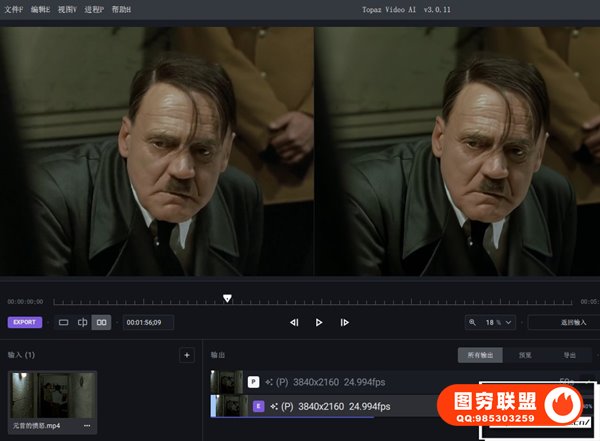This screenshot has width=600, height=441.
Task: Open the options menu on 元首的愤怒.mp4
Action: coord(87,426)
